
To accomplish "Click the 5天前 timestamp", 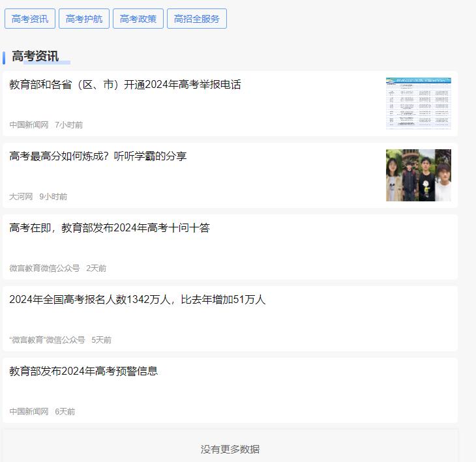I will click(102, 340).
